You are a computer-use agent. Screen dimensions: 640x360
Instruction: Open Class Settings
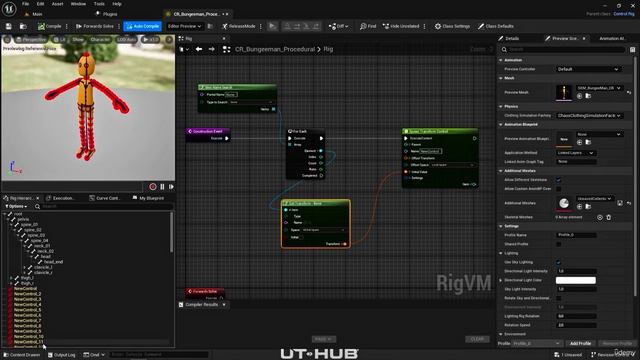tap(452, 26)
